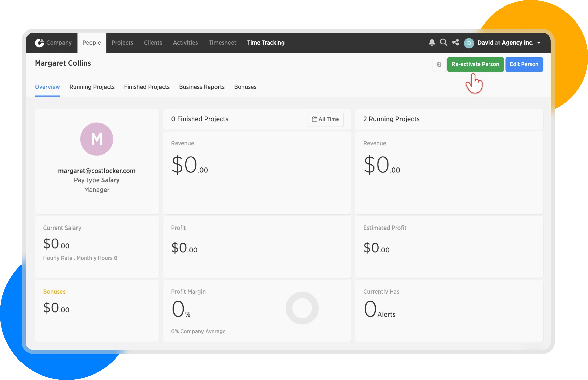Click the share icon in header
The height and width of the screenshot is (380, 588).
point(456,42)
